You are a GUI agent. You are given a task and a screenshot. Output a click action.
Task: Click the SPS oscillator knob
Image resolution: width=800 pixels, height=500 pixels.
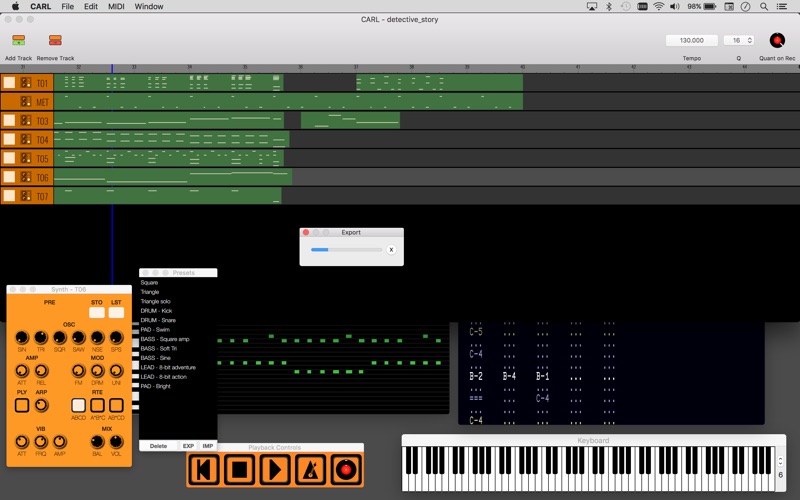click(x=116, y=337)
